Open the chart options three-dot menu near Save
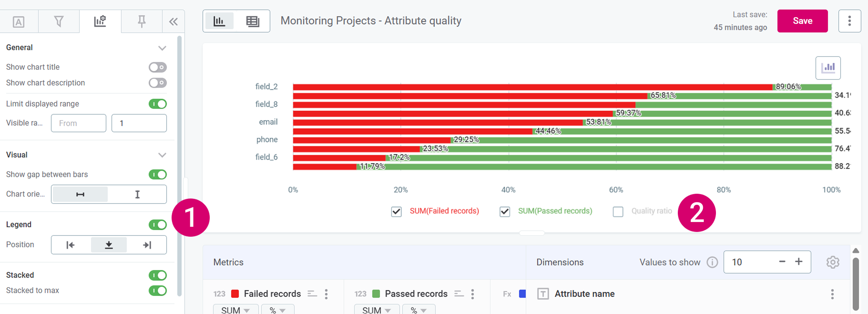 coord(849,21)
